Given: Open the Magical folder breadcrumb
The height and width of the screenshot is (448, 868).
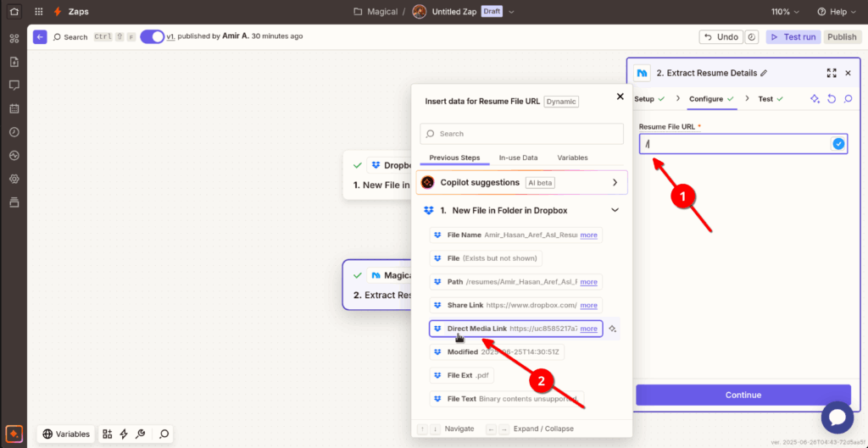Looking at the screenshot, I should point(376,12).
